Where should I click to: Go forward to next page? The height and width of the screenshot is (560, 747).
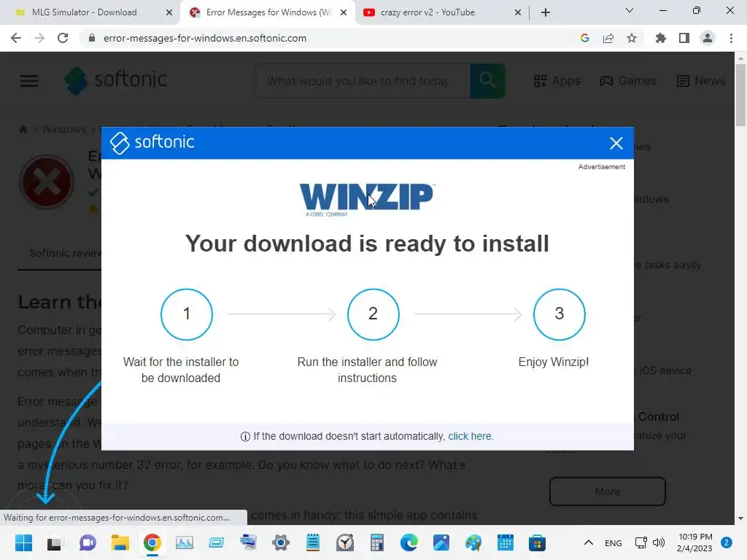39,38
